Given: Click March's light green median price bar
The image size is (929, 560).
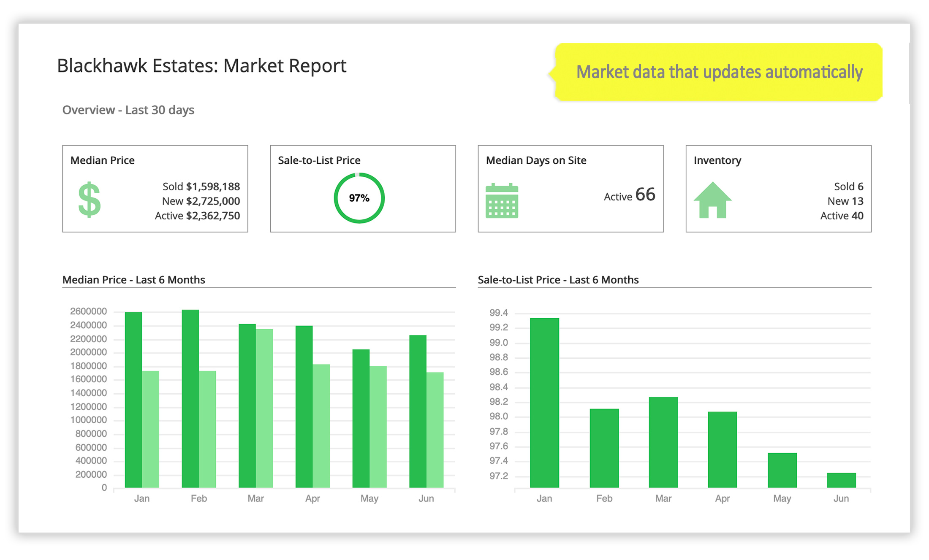Looking at the screenshot, I should point(264,408).
